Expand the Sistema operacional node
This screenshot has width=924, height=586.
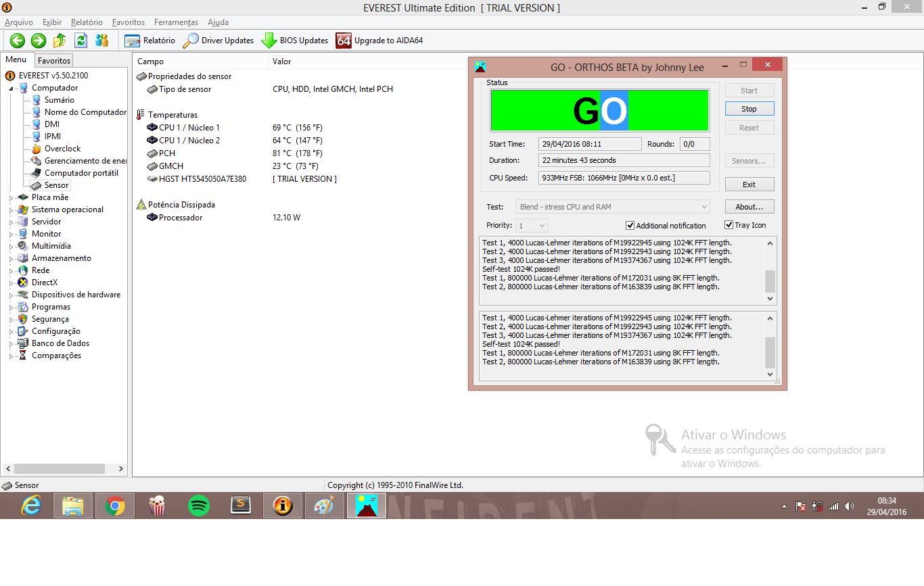[11, 210]
